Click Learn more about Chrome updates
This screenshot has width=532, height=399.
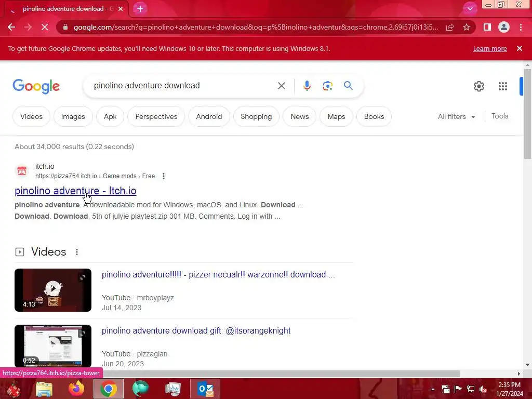tap(490, 48)
